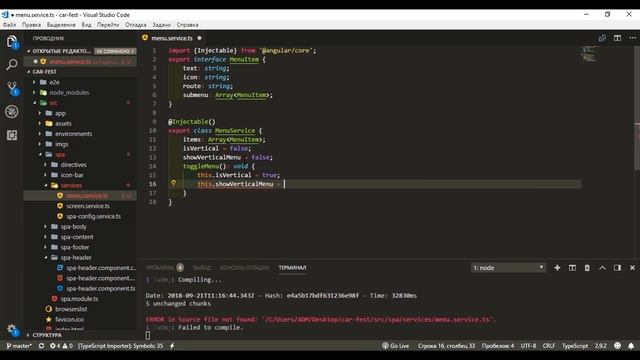Open the feedback smiley in status bar
Viewport: 640px width, 360px height.
click(x=617, y=346)
